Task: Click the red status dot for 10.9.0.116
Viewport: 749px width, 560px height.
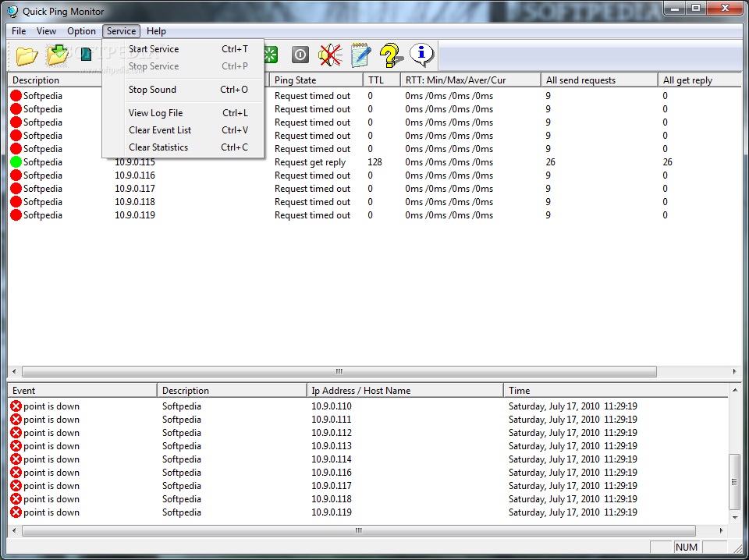Action: point(16,175)
